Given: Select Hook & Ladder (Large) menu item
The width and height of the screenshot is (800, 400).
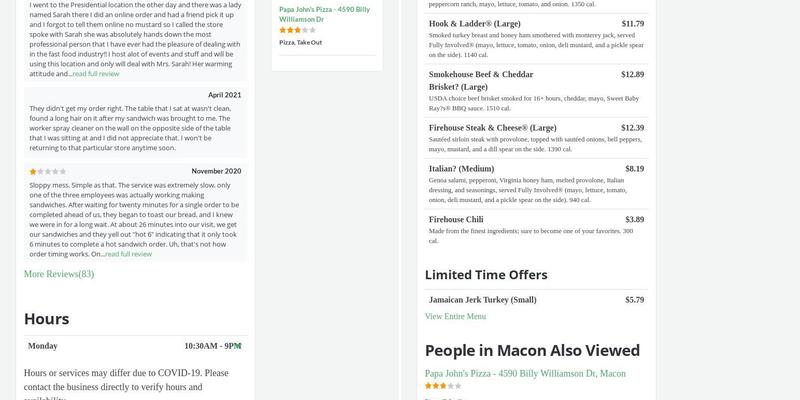Looking at the screenshot, I should (x=474, y=23).
